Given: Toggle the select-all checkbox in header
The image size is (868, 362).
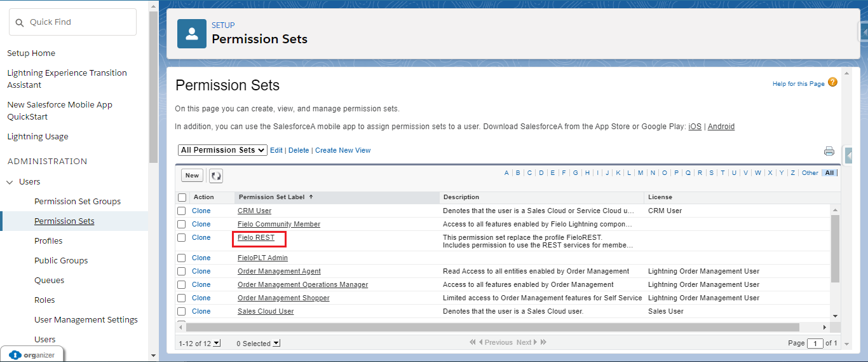Looking at the screenshot, I should click(x=182, y=197).
